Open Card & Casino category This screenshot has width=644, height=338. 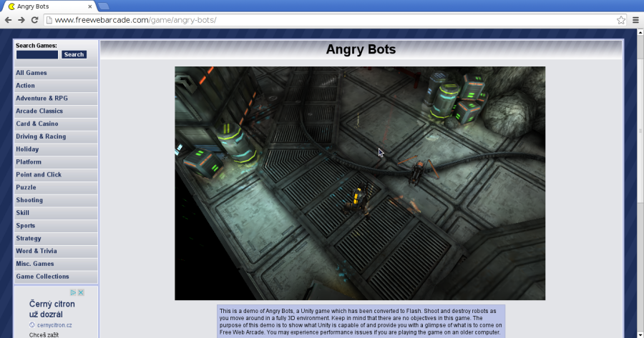click(56, 124)
